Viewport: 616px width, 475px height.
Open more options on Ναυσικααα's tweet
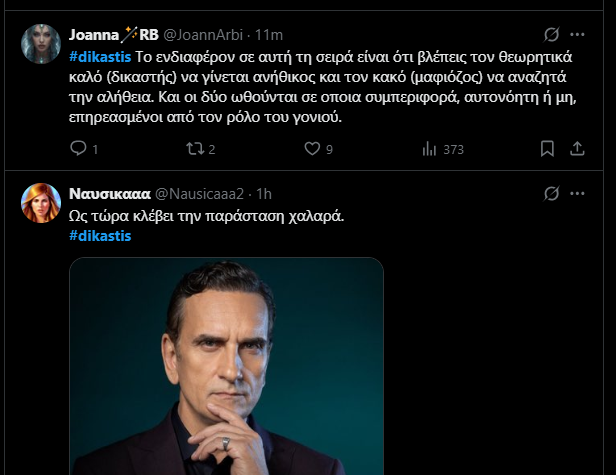(x=579, y=192)
